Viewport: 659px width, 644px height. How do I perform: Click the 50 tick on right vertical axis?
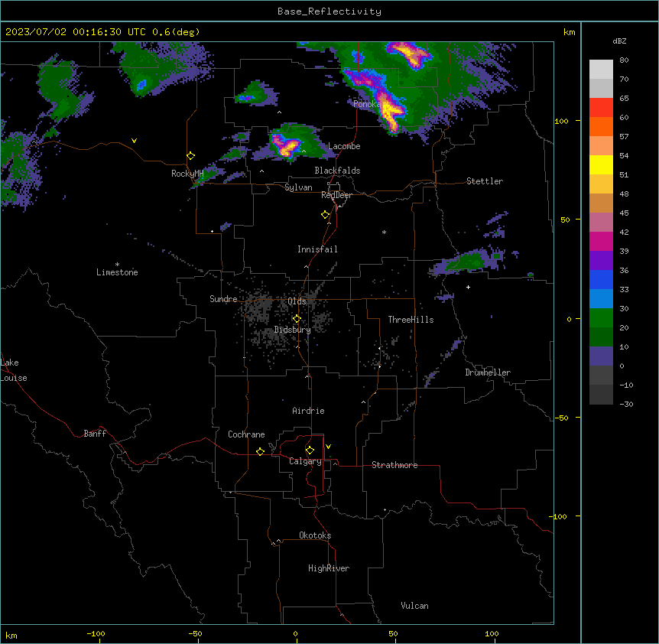[565, 220]
